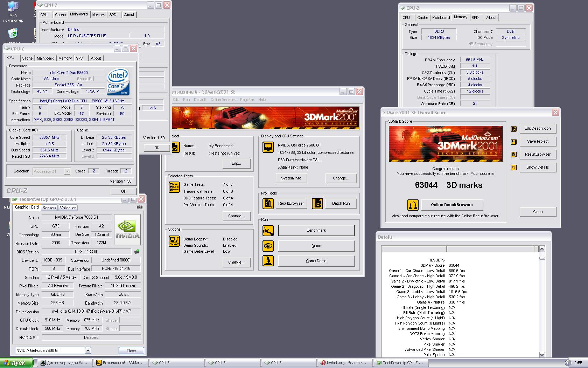The height and width of the screenshot is (368, 588).
Task: Click the GPU-Z screenshot camera icon
Action: [x=140, y=207]
